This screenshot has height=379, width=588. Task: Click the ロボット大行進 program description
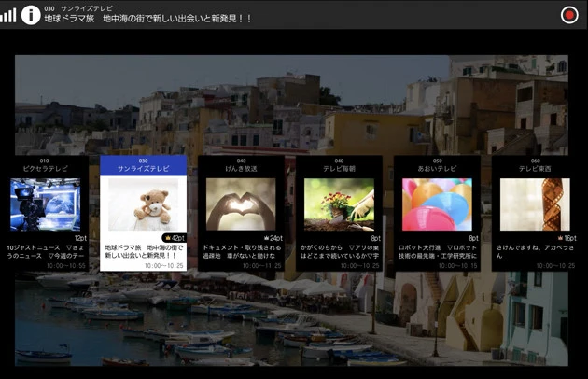(437, 253)
